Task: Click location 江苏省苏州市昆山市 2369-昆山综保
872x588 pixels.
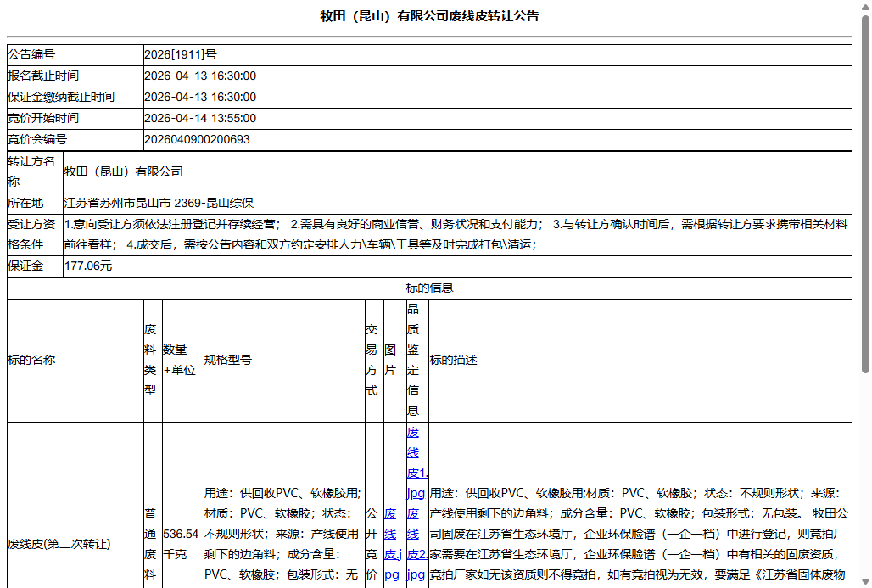Action: (159, 203)
